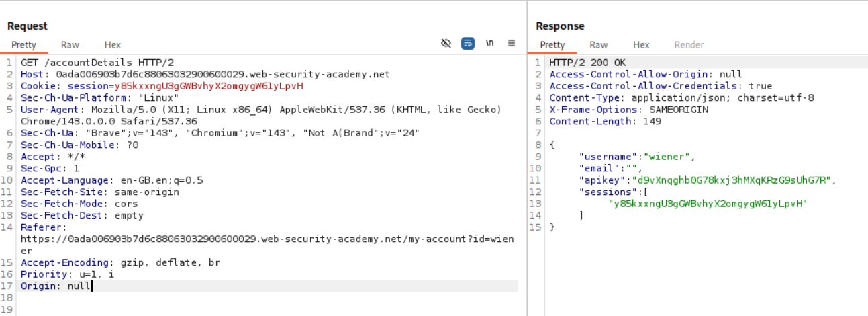Toggle the blue line-wrap icon
The width and height of the screenshot is (868, 316).
[x=468, y=44]
